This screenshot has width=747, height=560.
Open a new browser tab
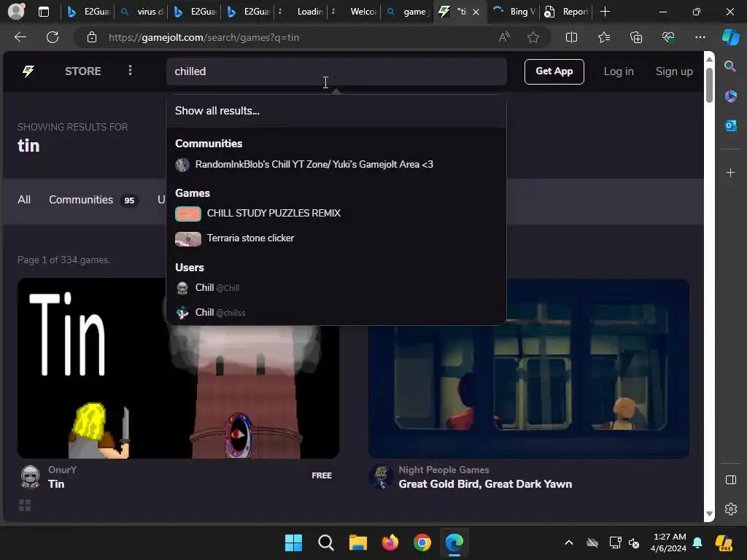[x=605, y=12]
